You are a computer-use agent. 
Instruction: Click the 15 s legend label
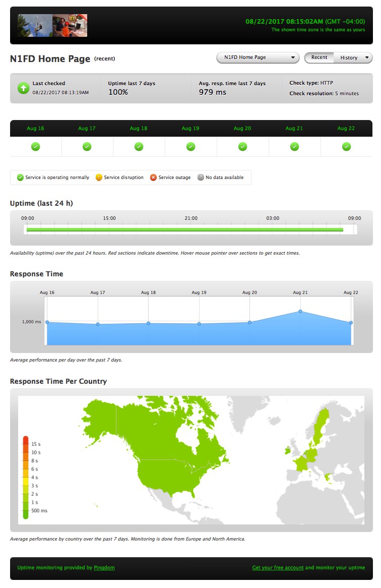[x=36, y=444]
